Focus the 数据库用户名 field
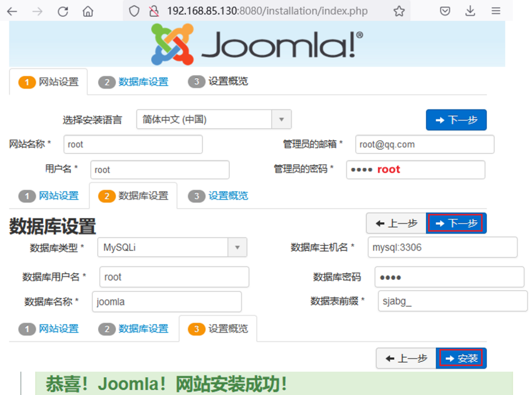This screenshot has width=532, height=395. point(174,277)
